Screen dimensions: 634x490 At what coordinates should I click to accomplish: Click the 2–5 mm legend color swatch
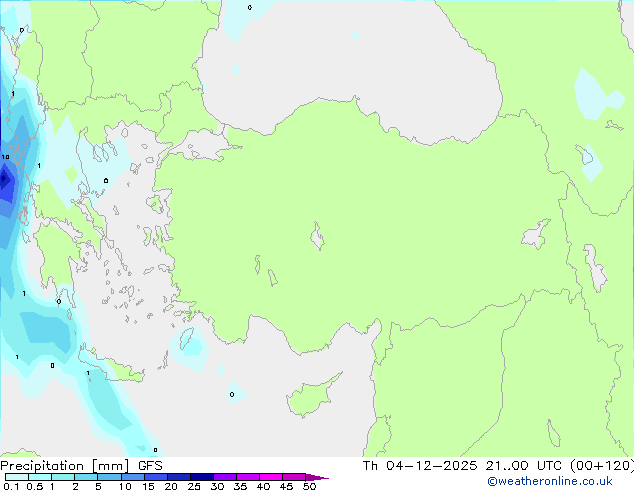pos(87,477)
